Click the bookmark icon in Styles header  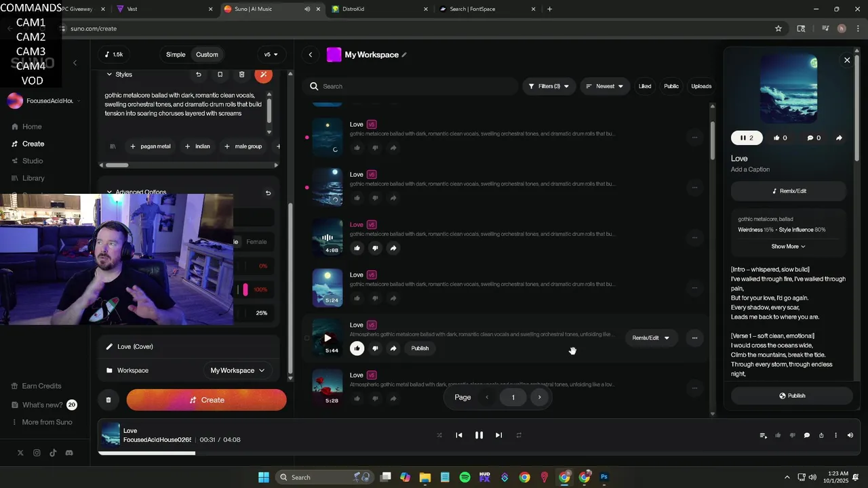click(220, 75)
